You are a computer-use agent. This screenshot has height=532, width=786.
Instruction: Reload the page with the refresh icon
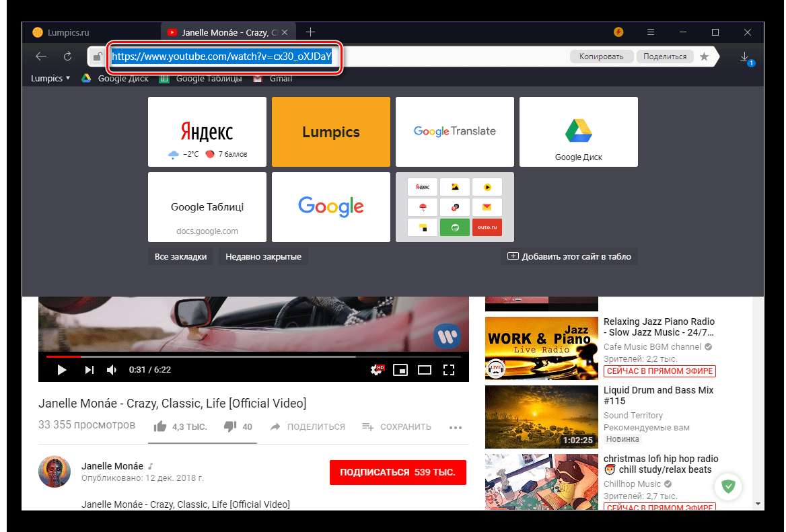pyautogui.click(x=67, y=56)
